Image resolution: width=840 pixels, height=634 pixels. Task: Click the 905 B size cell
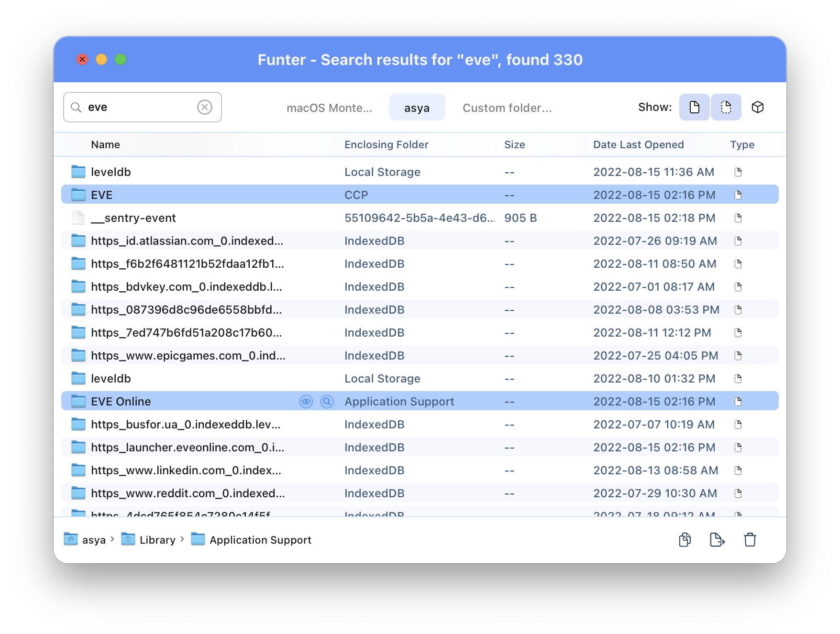point(520,218)
